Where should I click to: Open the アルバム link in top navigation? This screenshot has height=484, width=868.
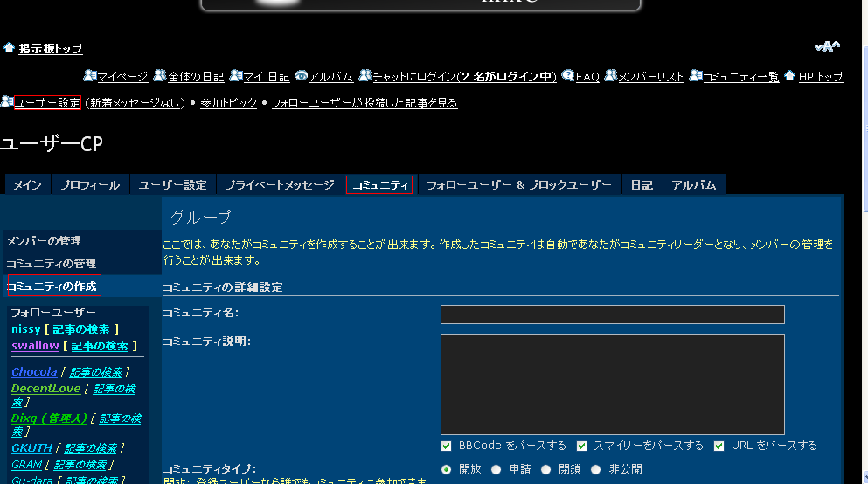(331, 76)
